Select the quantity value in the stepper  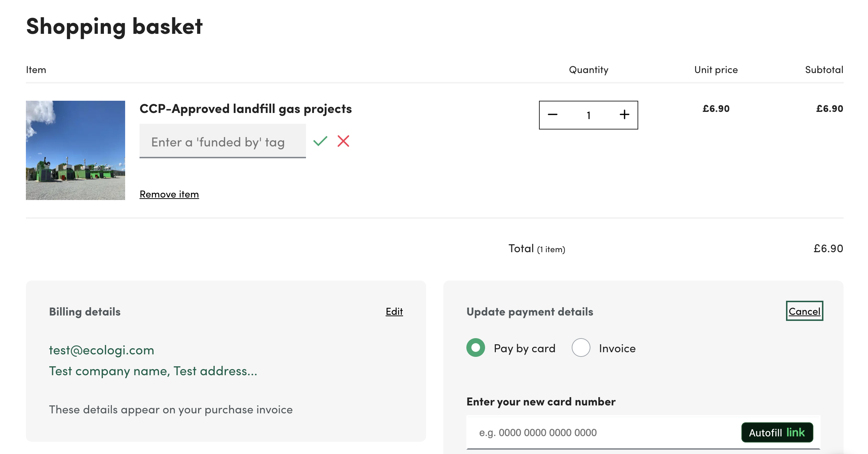coord(589,115)
